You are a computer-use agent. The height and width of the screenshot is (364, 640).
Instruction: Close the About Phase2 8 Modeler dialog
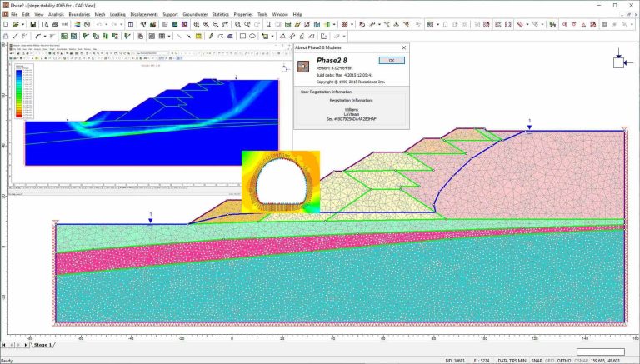pyautogui.click(x=403, y=47)
